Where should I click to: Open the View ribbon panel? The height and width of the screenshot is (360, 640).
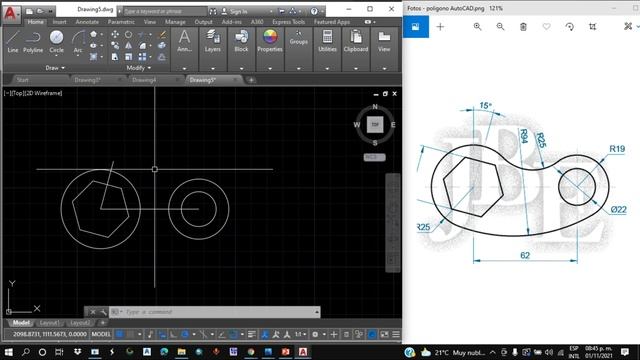pyautogui.click(x=384, y=42)
